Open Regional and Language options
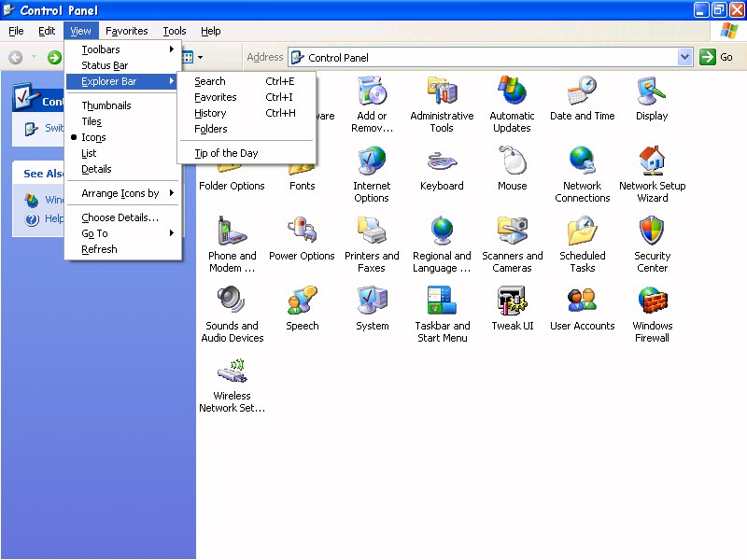Viewport: 747px width, 560px height. 442,245
